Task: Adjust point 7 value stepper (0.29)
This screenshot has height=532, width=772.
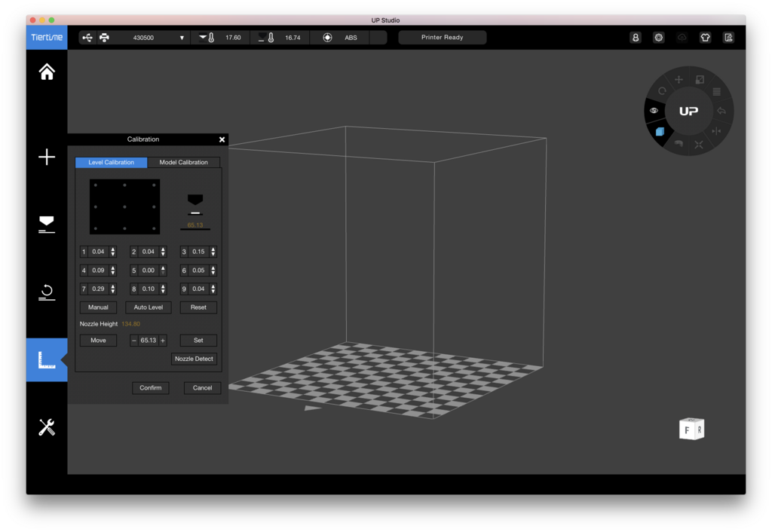Action: [x=113, y=289]
